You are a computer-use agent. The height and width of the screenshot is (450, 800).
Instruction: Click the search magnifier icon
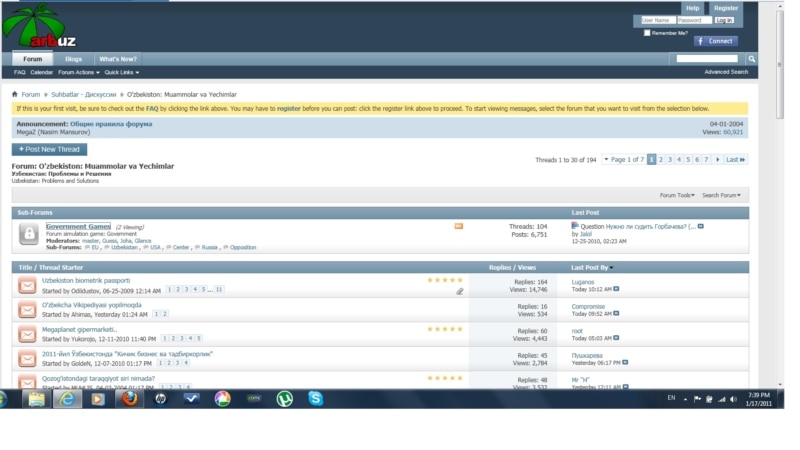click(x=752, y=59)
